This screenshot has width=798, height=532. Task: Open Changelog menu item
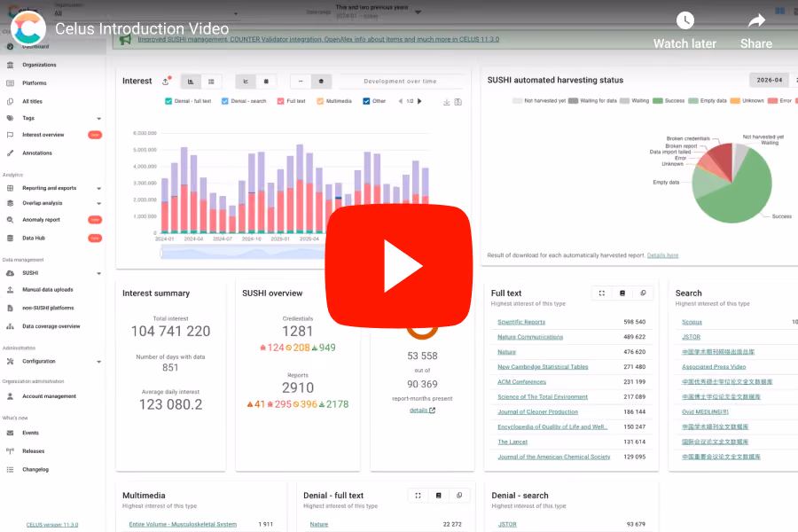(x=35, y=469)
